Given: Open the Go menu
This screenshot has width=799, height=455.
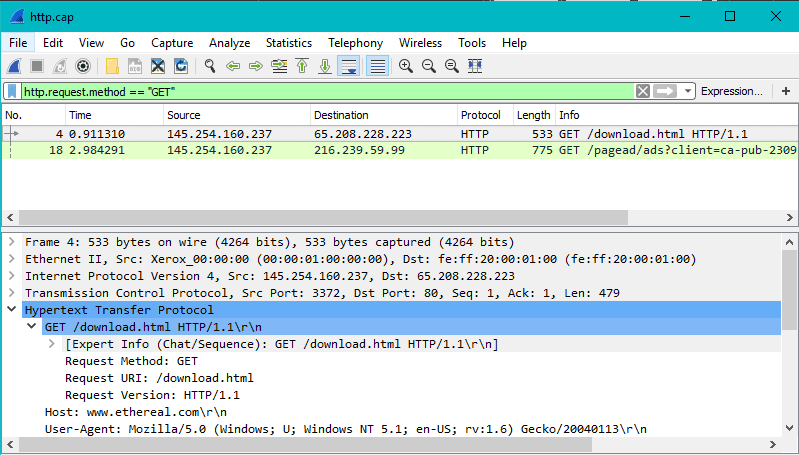Looking at the screenshot, I should [x=127, y=43].
